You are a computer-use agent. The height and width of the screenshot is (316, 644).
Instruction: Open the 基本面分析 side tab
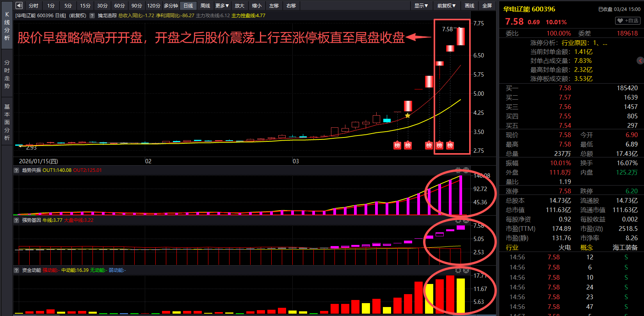coord(7,122)
